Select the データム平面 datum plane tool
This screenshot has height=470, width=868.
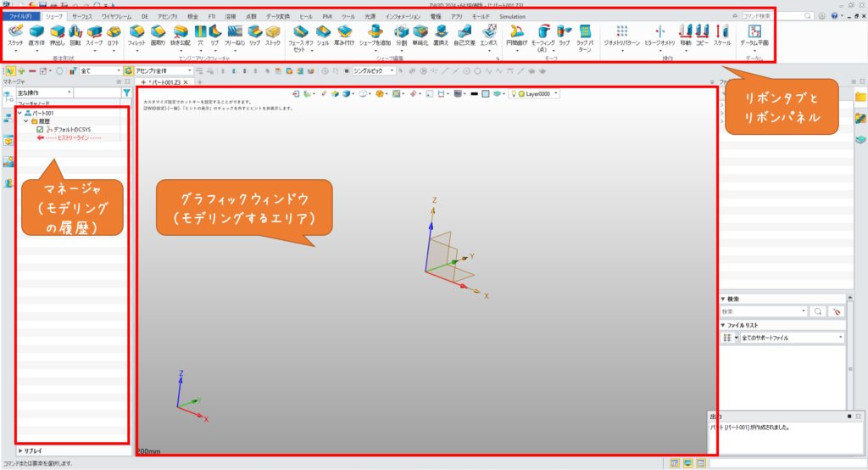tap(754, 33)
